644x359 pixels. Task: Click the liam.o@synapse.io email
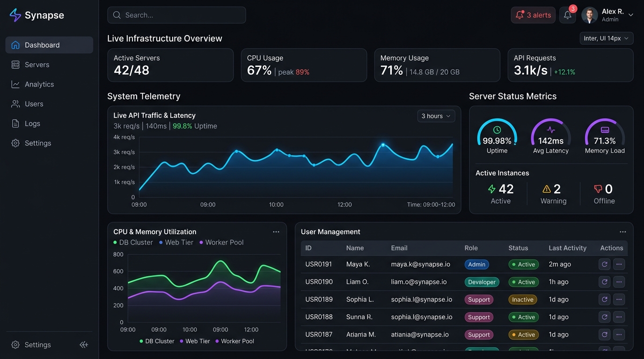tap(419, 282)
